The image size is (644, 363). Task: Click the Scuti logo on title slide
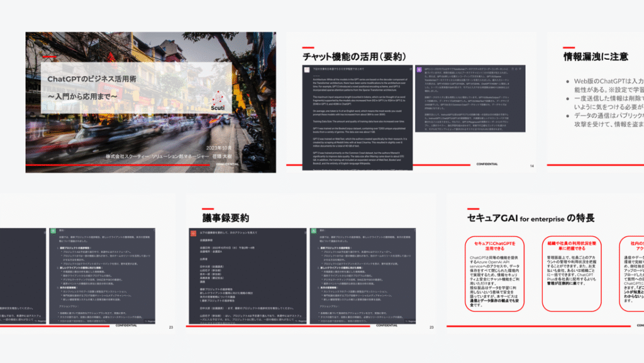tap(218, 101)
